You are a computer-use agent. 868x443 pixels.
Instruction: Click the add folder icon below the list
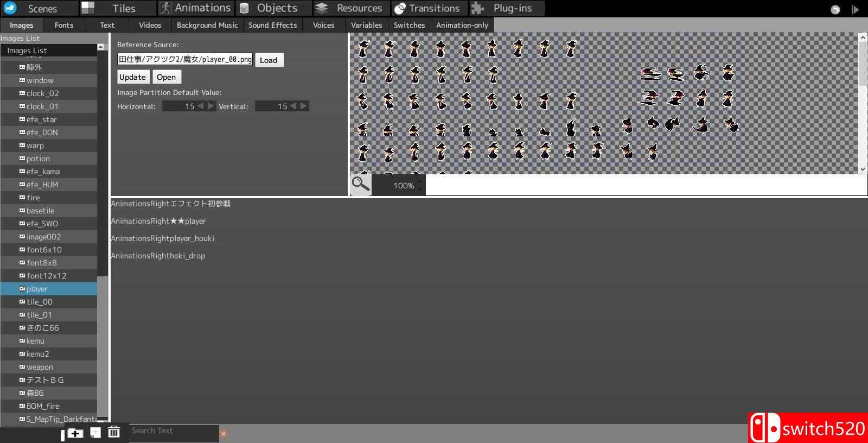coord(75,433)
